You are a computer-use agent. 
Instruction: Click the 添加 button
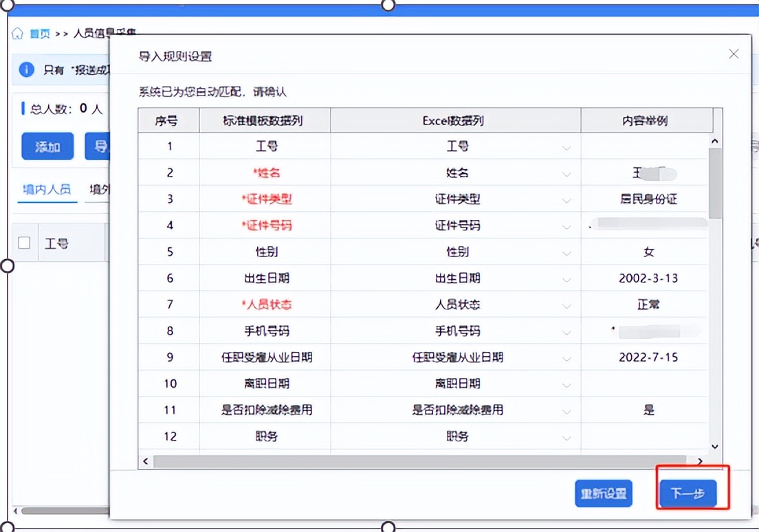[47, 146]
